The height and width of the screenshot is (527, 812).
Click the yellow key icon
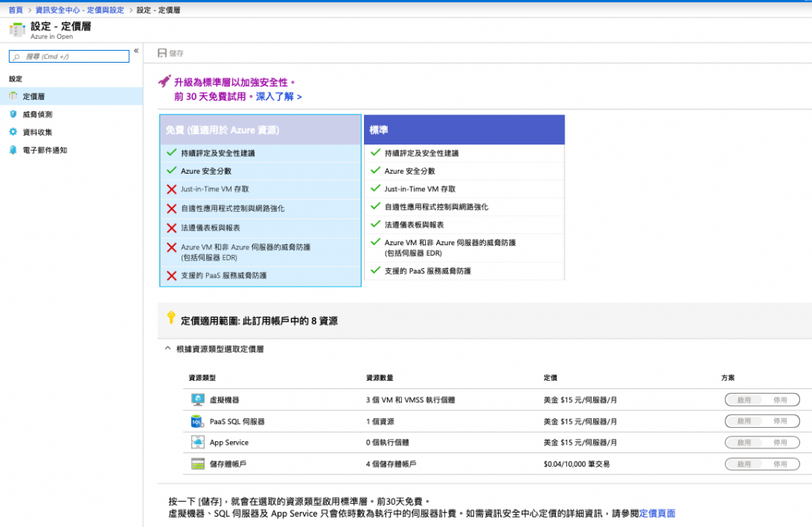tap(171, 317)
